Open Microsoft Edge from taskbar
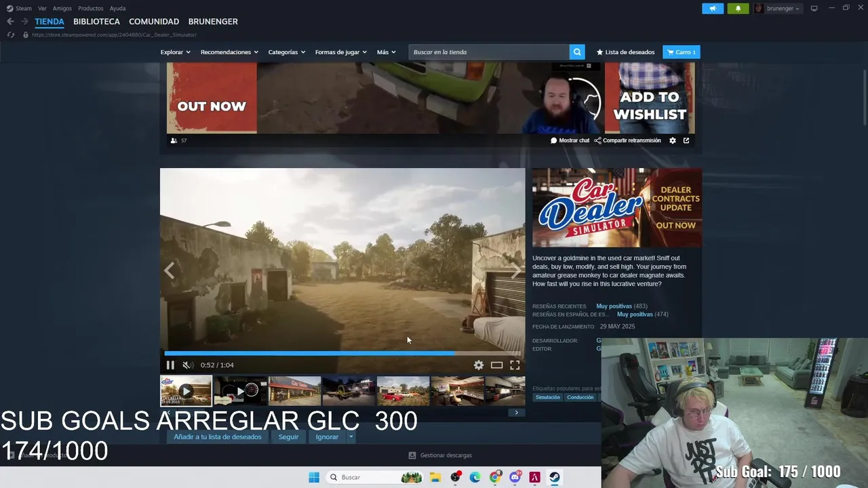 coord(475,477)
